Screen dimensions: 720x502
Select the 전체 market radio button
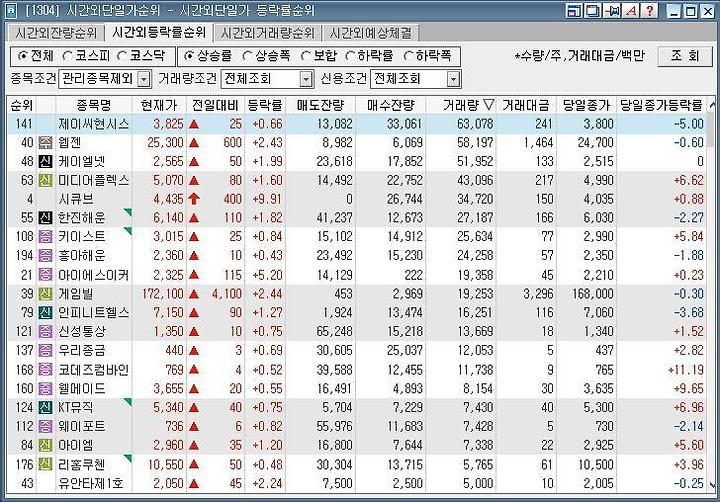pyautogui.click(x=22, y=56)
